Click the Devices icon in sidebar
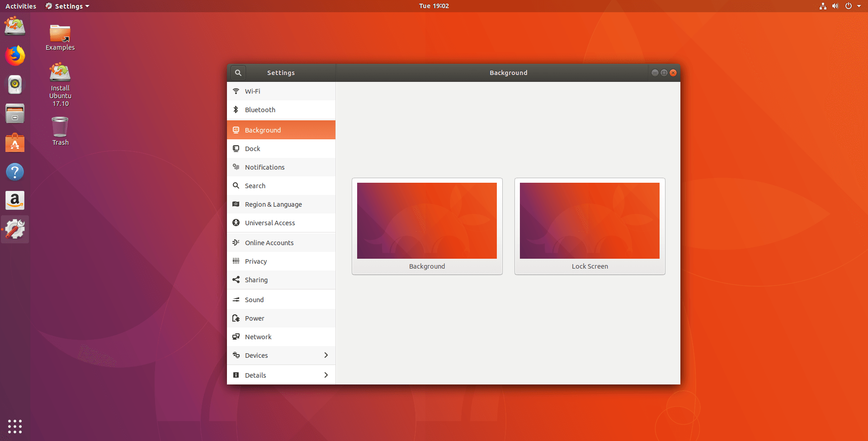This screenshot has width=868, height=441. [236, 355]
